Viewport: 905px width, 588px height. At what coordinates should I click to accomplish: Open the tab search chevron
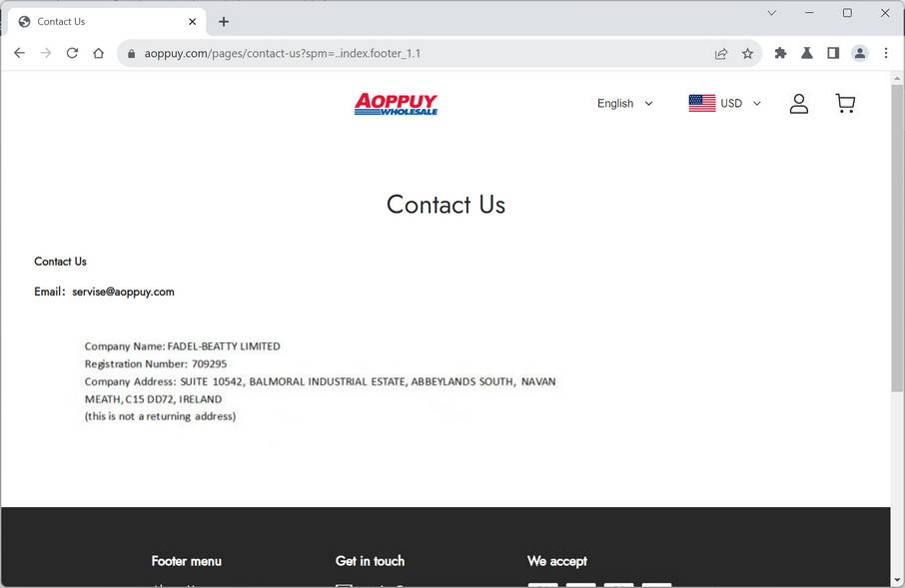point(772,13)
